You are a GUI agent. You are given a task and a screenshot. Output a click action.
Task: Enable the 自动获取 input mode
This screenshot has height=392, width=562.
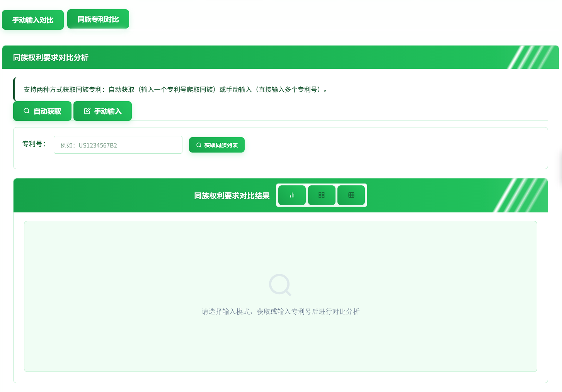point(42,111)
